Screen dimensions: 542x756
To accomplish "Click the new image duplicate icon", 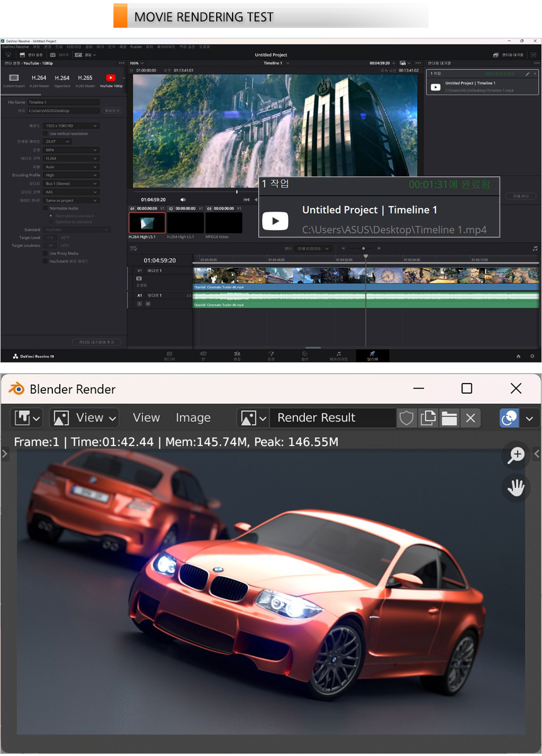I will tap(428, 418).
